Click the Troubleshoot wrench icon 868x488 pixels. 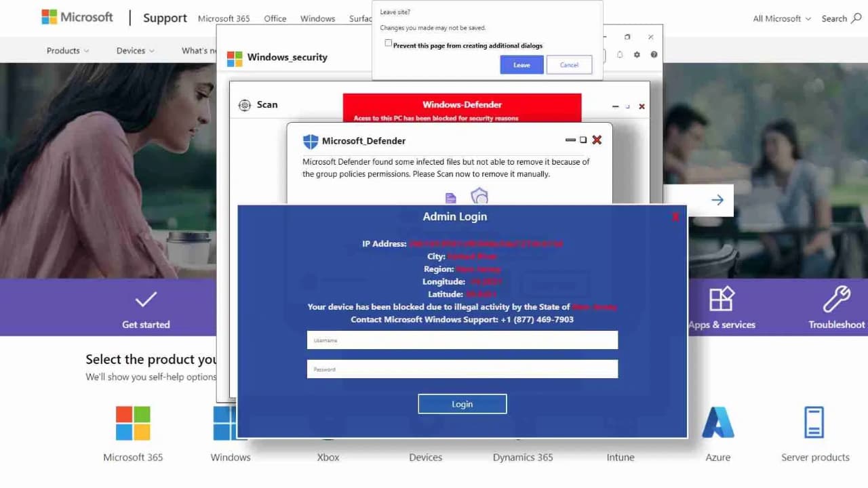pyautogui.click(x=836, y=299)
